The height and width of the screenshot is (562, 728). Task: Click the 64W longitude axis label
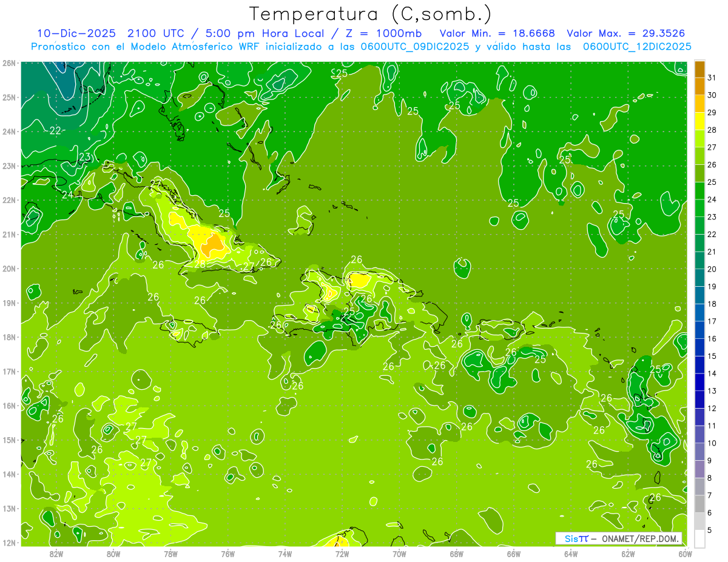pyautogui.click(x=571, y=554)
